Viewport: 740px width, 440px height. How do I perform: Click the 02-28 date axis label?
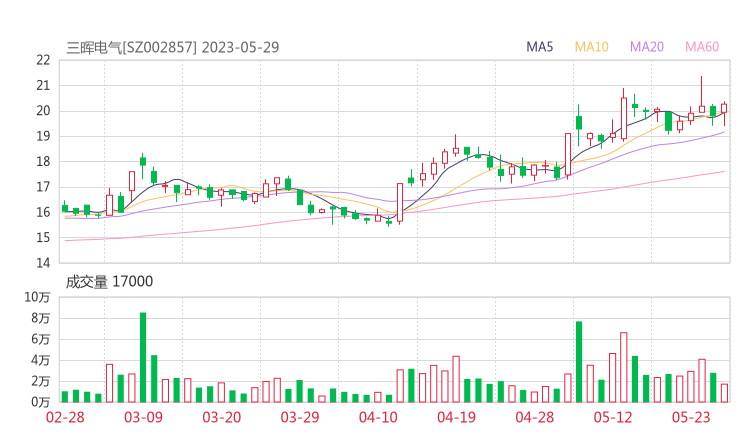pyautogui.click(x=65, y=417)
